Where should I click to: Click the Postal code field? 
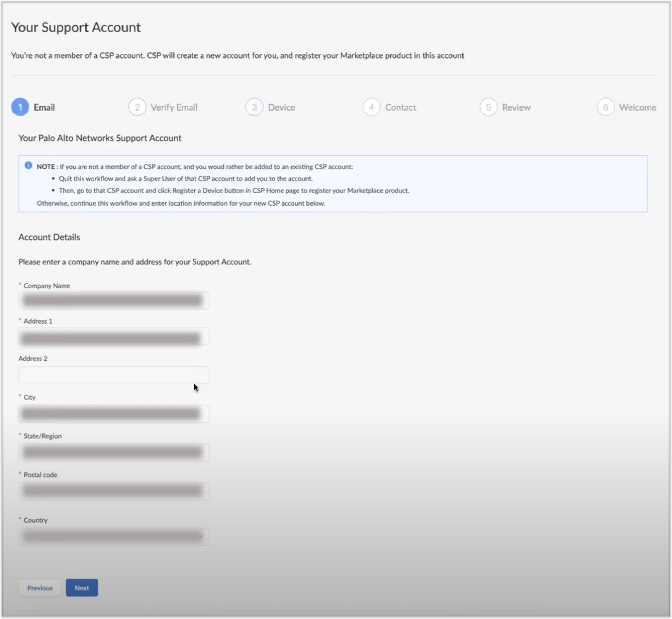[x=113, y=491]
